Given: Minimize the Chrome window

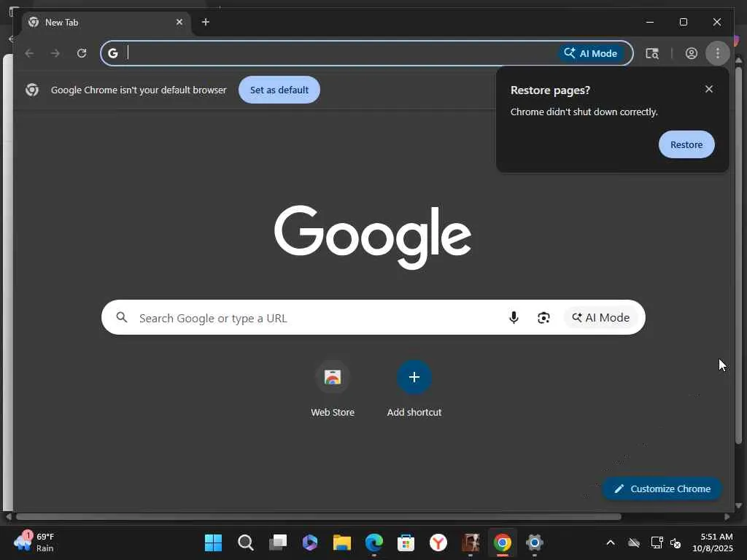Looking at the screenshot, I should (650, 22).
